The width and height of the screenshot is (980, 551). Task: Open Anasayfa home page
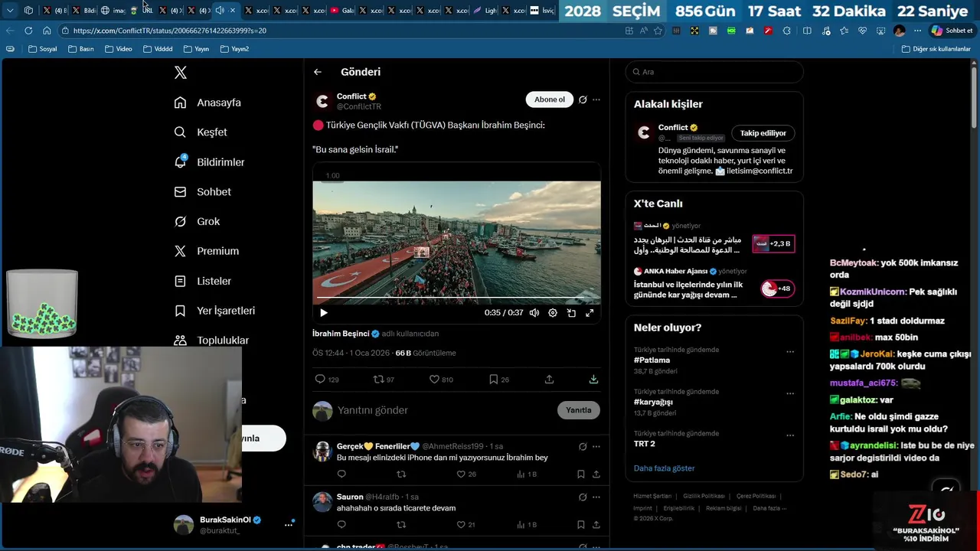pos(207,103)
